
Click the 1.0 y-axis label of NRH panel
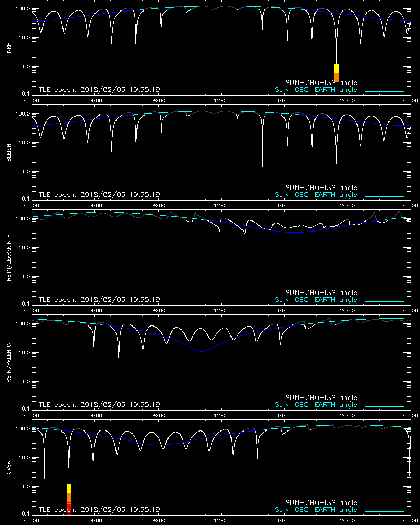(x=25, y=66)
